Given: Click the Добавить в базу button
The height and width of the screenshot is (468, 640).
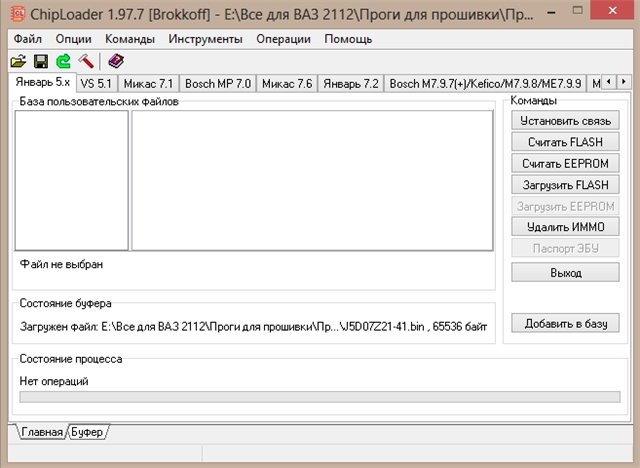Looking at the screenshot, I should [565, 323].
